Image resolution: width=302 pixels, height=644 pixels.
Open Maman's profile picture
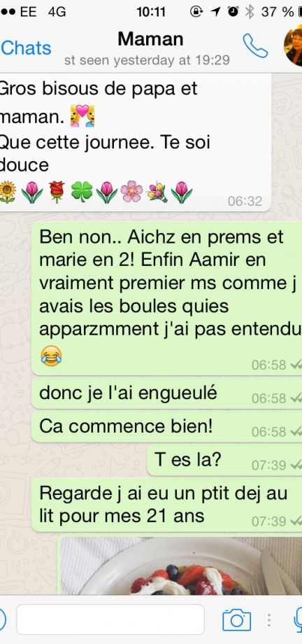(x=294, y=46)
